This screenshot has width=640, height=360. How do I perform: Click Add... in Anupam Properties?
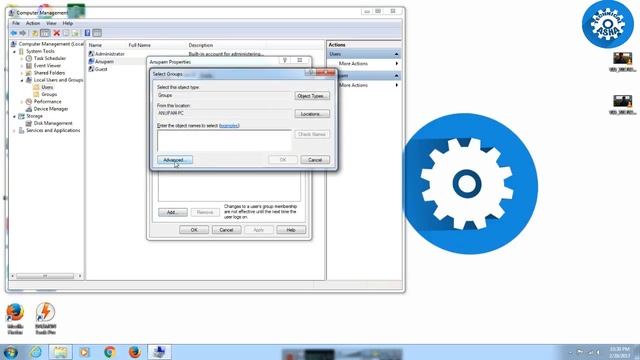pyautogui.click(x=173, y=212)
